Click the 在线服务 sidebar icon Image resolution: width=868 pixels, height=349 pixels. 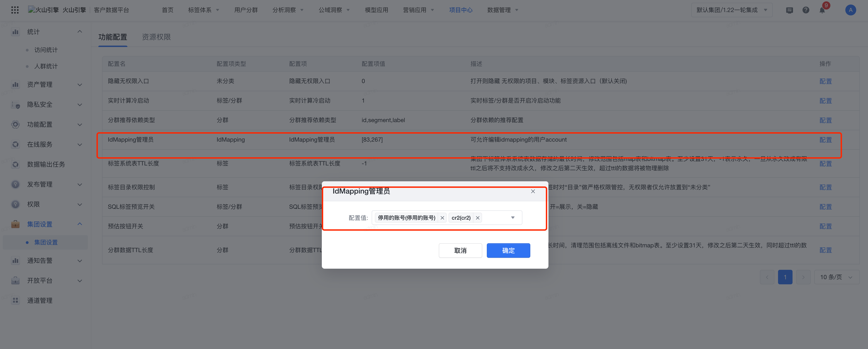click(x=15, y=145)
